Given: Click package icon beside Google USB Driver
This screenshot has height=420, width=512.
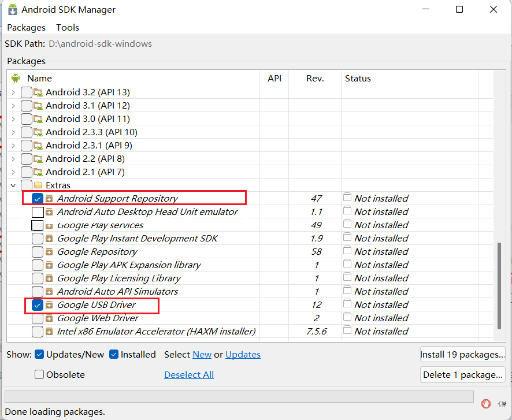Looking at the screenshot, I should pyautogui.click(x=49, y=305).
